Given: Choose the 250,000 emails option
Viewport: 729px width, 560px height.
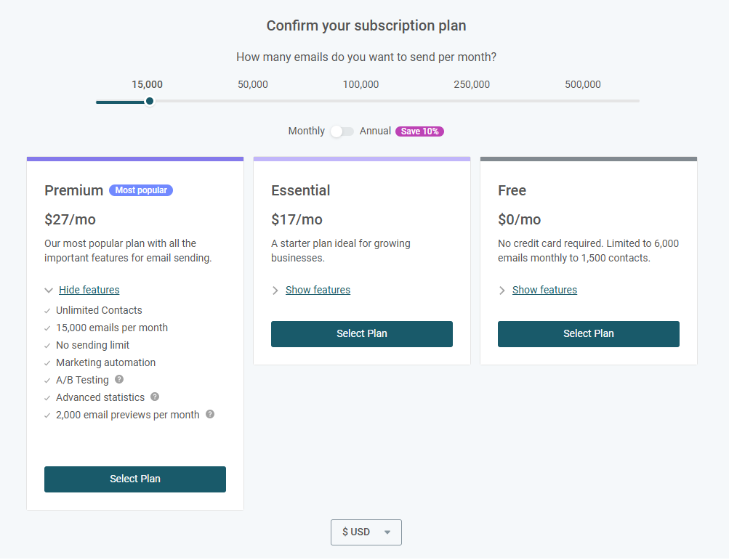Looking at the screenshot, I should click(472, 84).
